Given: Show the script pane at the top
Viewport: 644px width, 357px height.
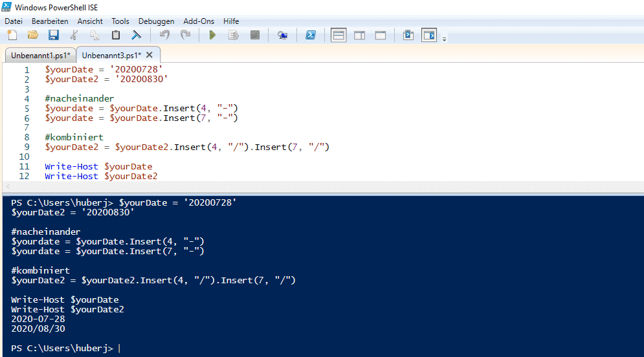Looking at the screenshot, I should pos(339,36).
